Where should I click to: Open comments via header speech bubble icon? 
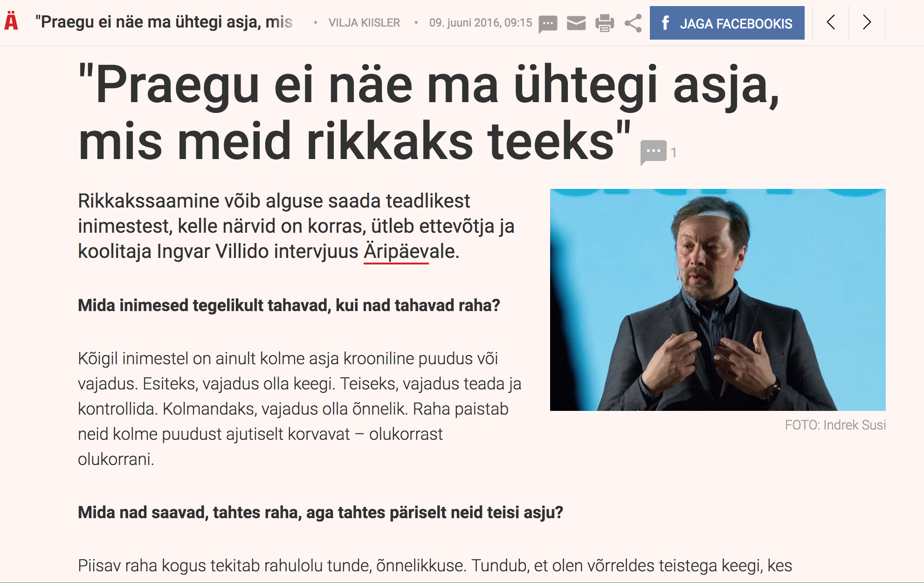coord(548,23)
